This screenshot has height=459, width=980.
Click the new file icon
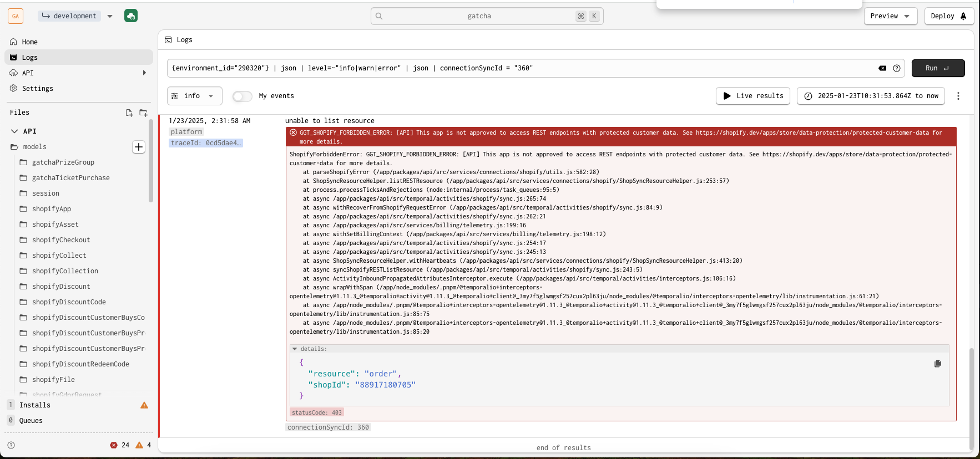pyautogui.click(x=129, y=113)
